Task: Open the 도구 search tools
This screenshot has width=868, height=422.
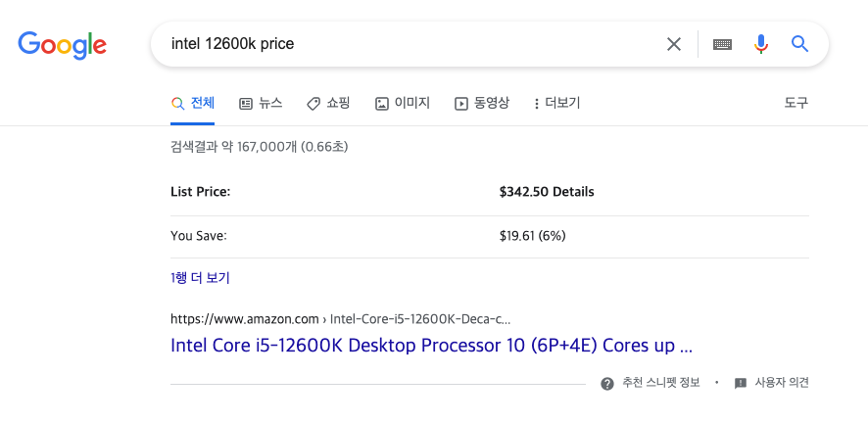Action: point(796,103)
